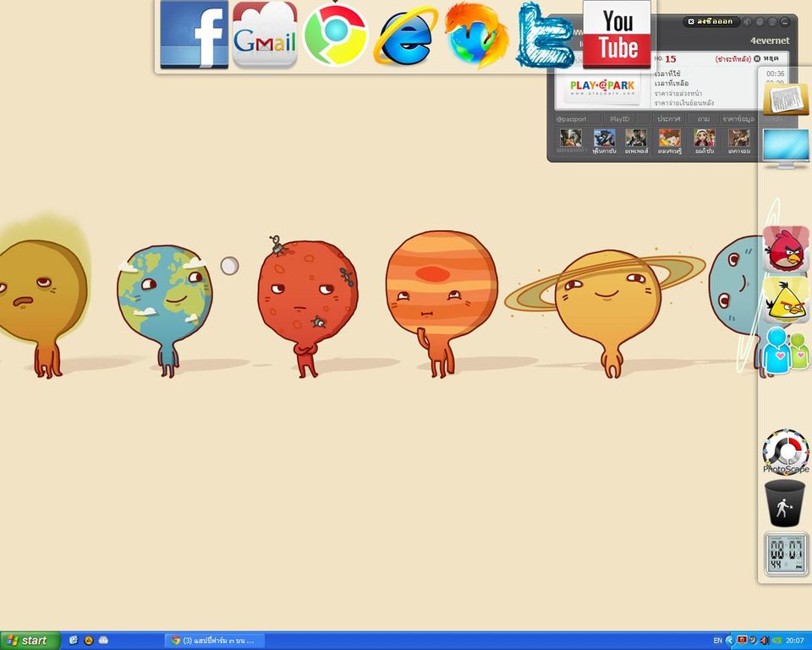The image size is (812, 650).
Task: Open the YouTube dock shortcut
Action: click(x=617, y=34)
